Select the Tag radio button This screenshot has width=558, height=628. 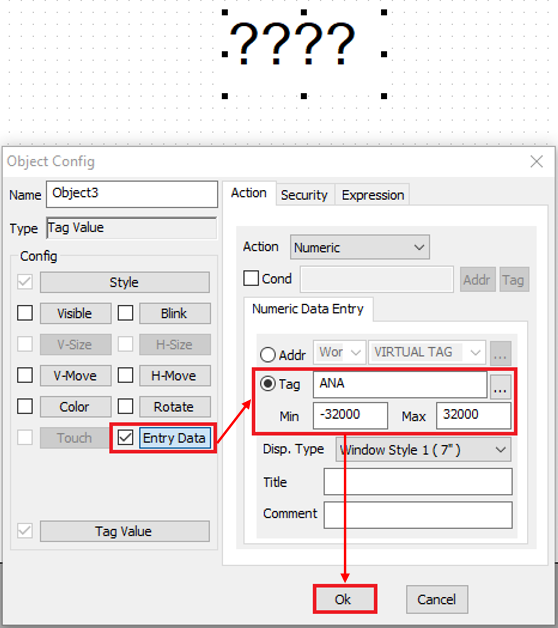(x=268, y=384)
